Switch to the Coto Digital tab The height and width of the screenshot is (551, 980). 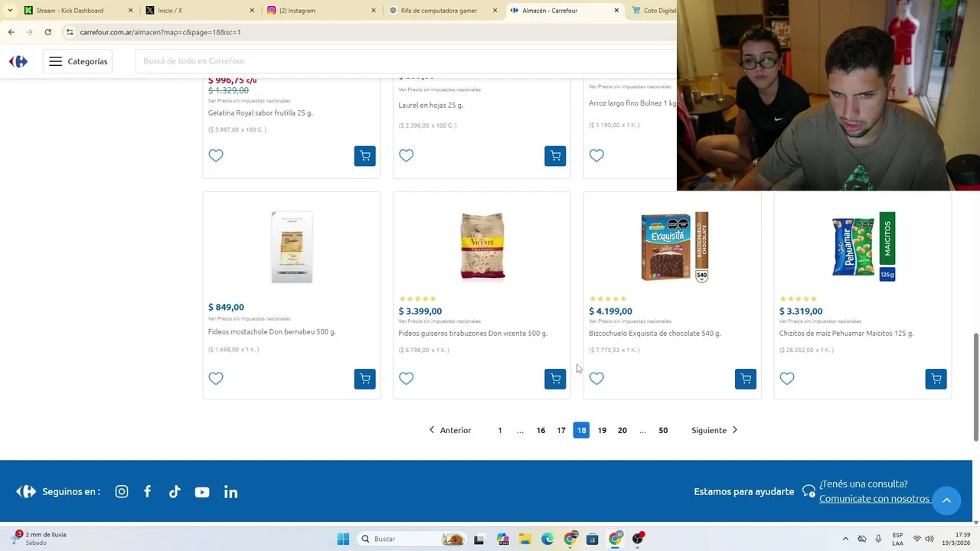point(652,11)
